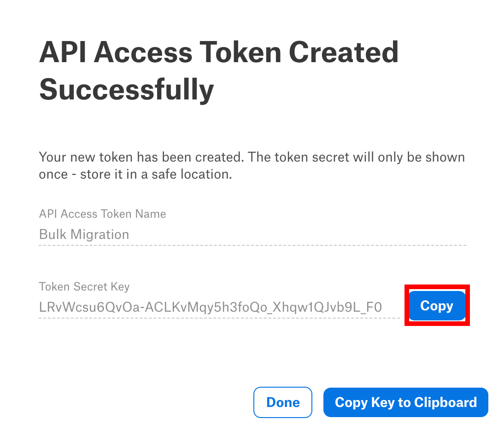
Task: Click the 'API Access Token Created Successfully' heading
Action: 219,70
